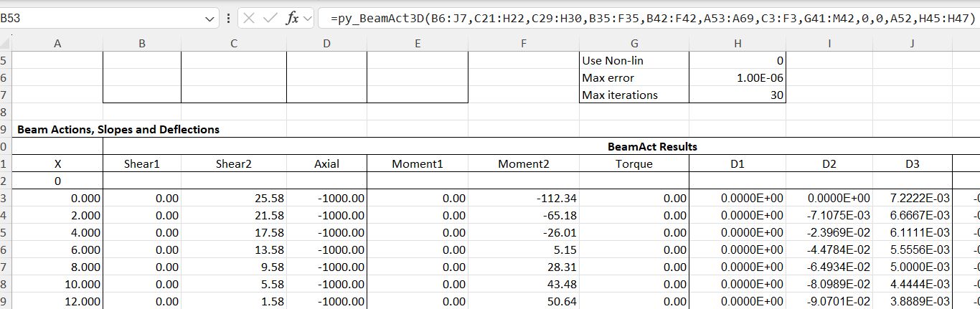Expand the Name Box dropdown arrow
This screenshot has width=980, height=309.
coord(209,18)
